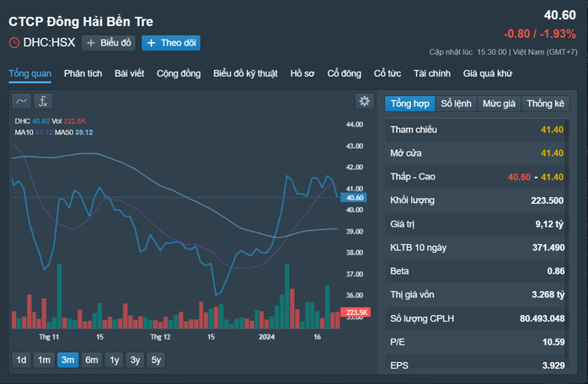Click the -0.80 / -1.93% price change
This screenshot has height=384, width=588.
click(540, 35)
